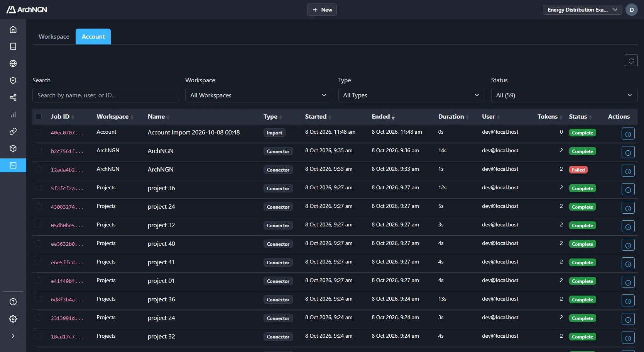This screenshot has width=644, height=352.
Task: View details for Account Import job
Action: [x=628, y=134]
